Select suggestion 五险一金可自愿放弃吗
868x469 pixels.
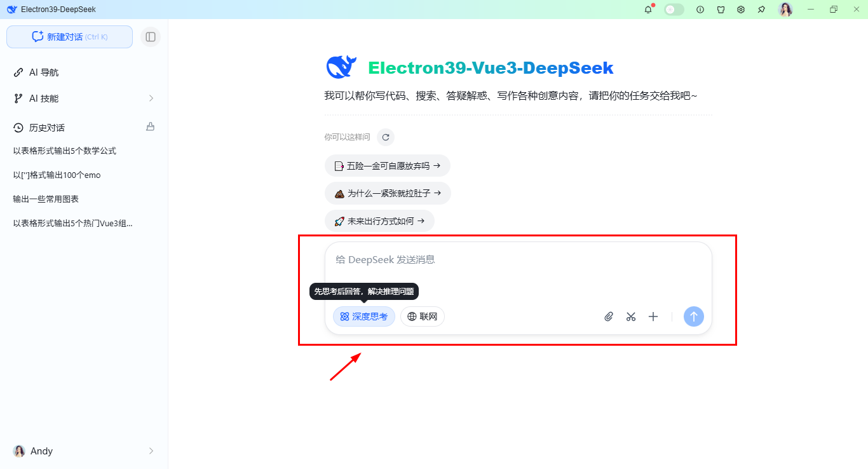tap(387, 166)
